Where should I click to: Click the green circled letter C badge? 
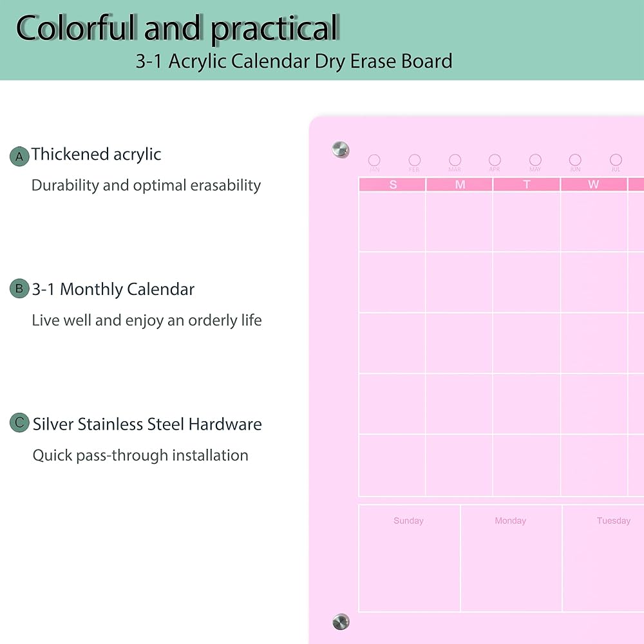pos(20,423)
